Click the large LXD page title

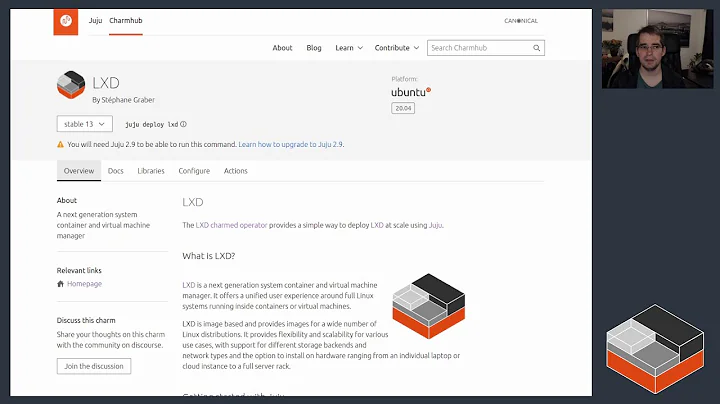pos(106,83)
